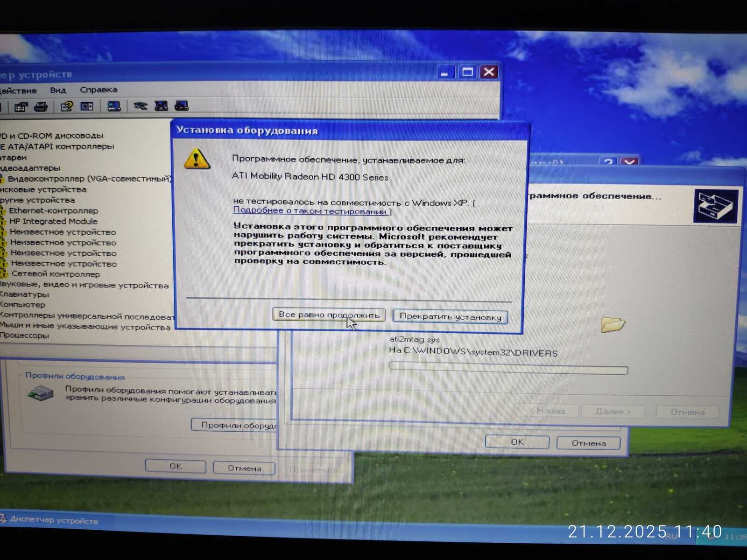Click the ATI Mobility Radeon HD 4300 Series text

coord(310,177)
